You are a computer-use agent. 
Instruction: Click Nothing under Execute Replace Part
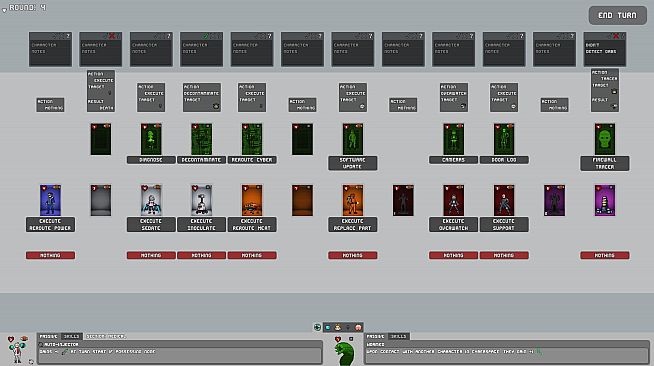353,255
